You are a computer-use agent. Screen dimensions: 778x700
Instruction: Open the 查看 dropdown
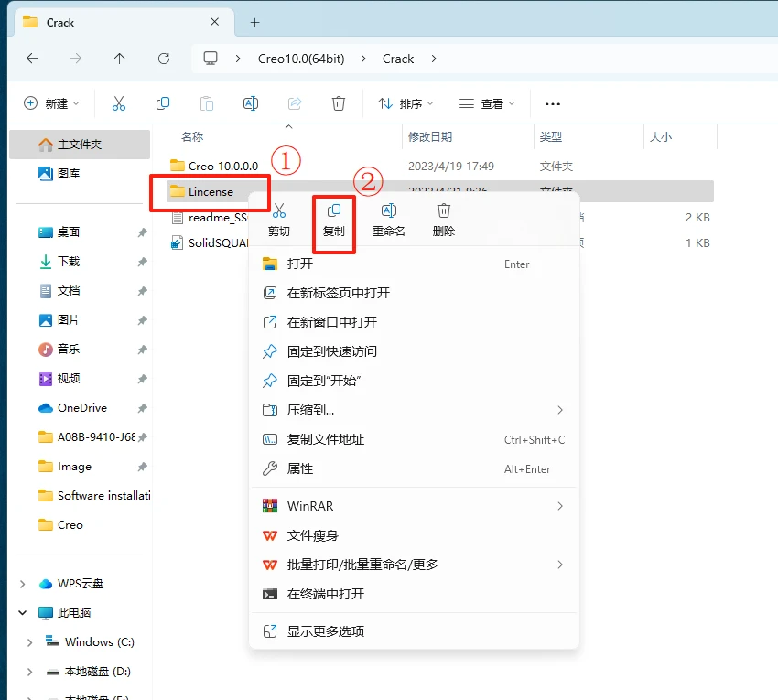pos(487,103)
